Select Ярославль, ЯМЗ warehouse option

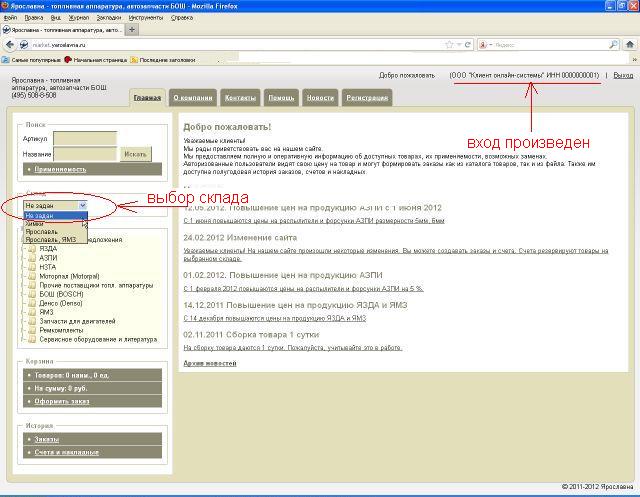[x=50, y=240]
